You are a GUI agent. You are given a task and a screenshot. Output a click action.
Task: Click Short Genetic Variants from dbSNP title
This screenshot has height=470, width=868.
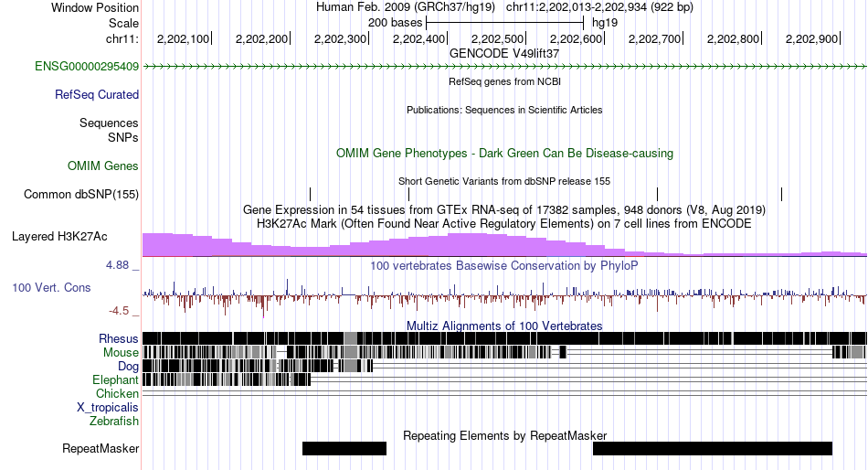point(504,181)
